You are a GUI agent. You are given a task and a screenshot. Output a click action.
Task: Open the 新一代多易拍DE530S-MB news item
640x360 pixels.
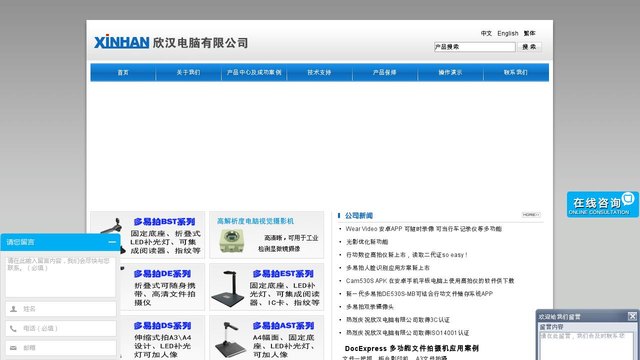coord(419,294)
